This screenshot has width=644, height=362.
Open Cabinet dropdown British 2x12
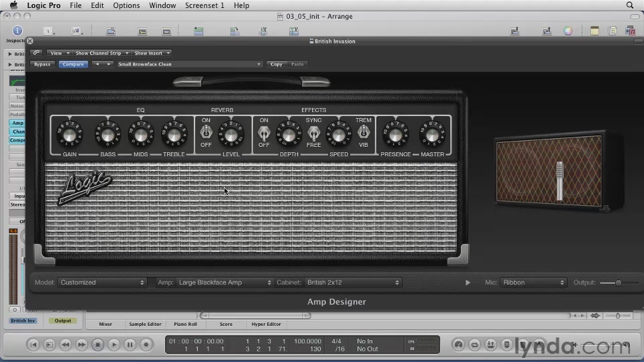[353, 282]
